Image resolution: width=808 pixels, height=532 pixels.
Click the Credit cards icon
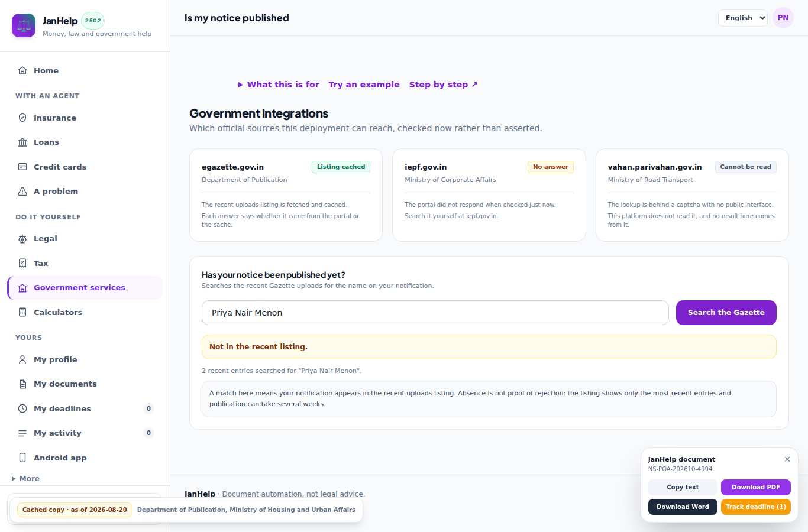coord(22,167)
